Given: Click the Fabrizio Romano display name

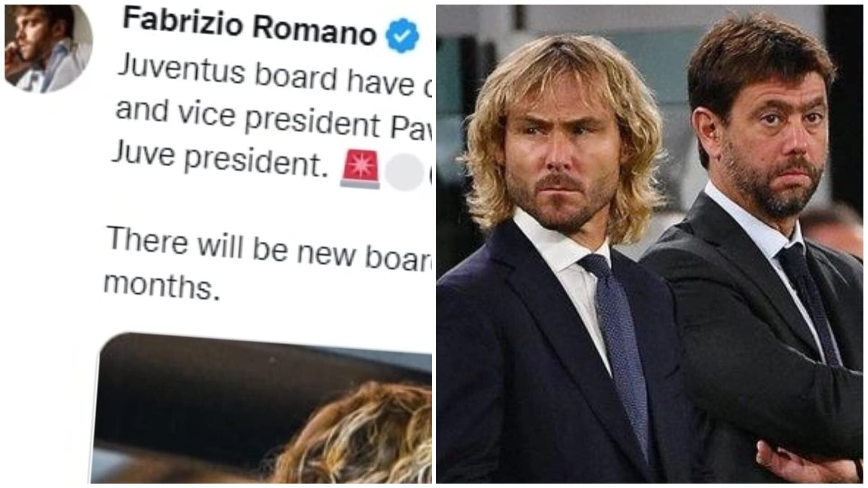Looking at the screenshot, I should tap(249, 27).
